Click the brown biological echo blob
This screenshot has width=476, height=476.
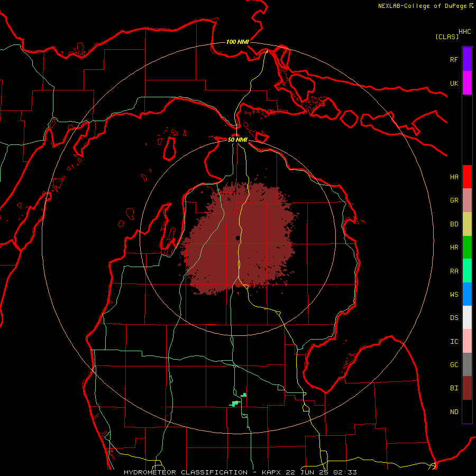pos(240,239)
